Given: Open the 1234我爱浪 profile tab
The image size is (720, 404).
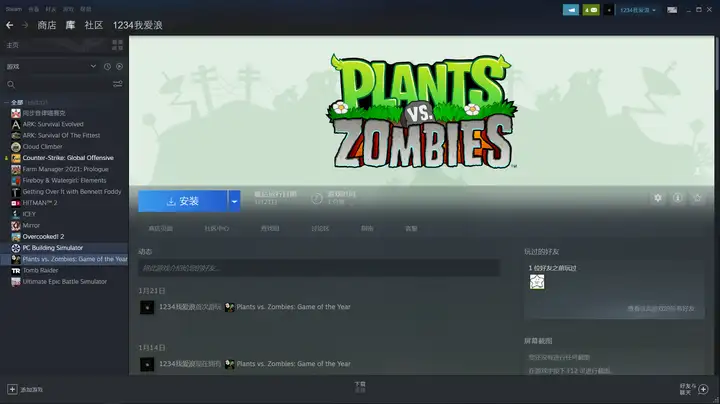Looking at the screenshot, I should [138, 25].
